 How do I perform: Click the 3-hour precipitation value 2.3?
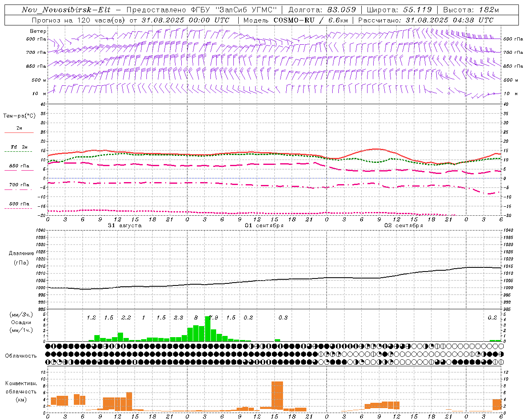[x=178, y=317]
